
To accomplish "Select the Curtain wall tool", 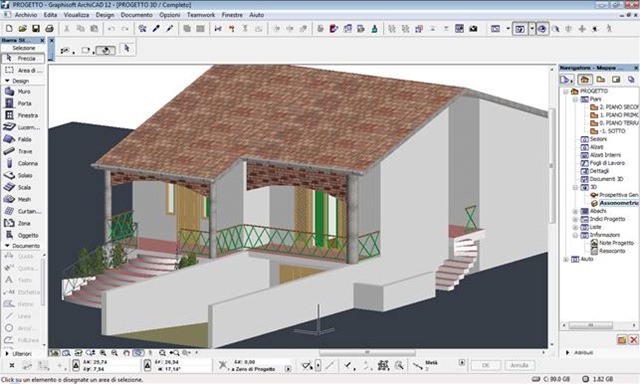I will [x=23, y=211].
